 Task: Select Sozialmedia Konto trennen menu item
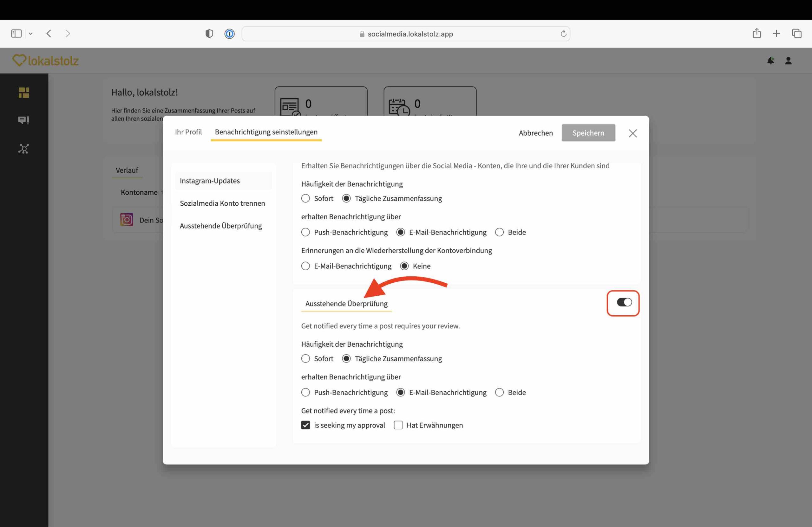tap(222, 203)
